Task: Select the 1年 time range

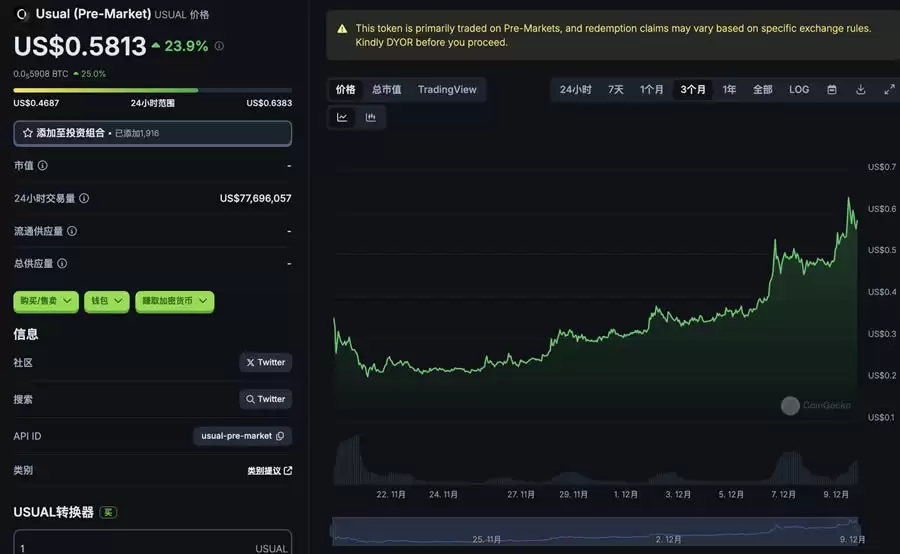Action: point(730,90)
